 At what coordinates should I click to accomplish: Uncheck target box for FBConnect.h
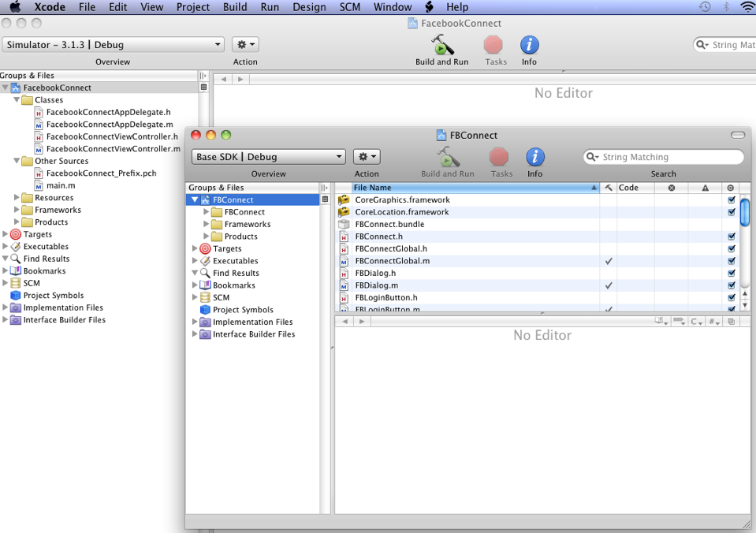(x=732, y=237)
